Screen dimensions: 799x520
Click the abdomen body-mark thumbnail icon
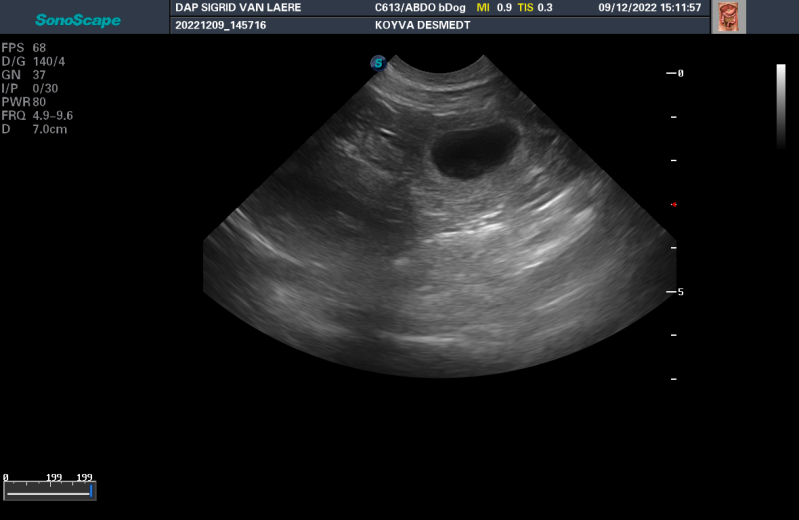tap(728, 17)
